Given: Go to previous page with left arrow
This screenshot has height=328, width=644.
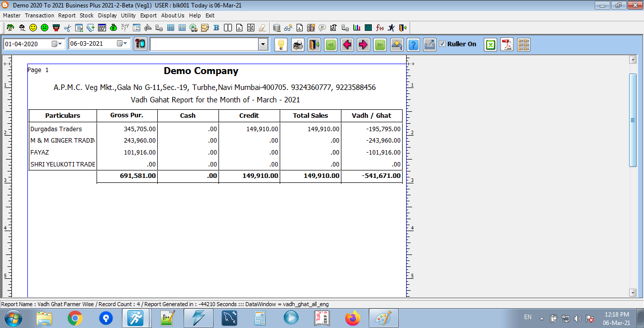Looking at the screenshot, I should [347, 45].
